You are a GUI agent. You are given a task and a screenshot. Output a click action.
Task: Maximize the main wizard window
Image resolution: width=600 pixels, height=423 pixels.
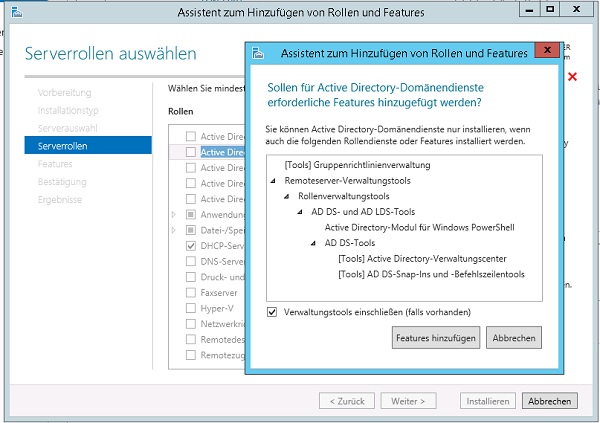click(x=550, y=10)
